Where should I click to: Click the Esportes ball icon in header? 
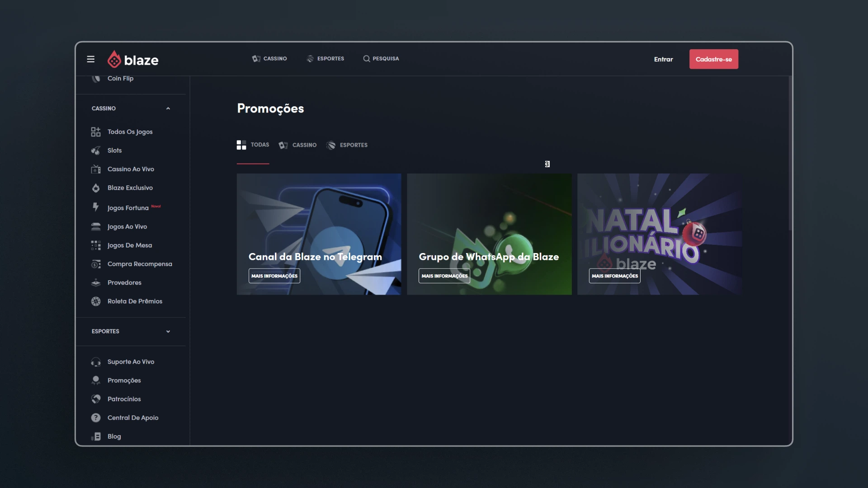pos(310,59)
